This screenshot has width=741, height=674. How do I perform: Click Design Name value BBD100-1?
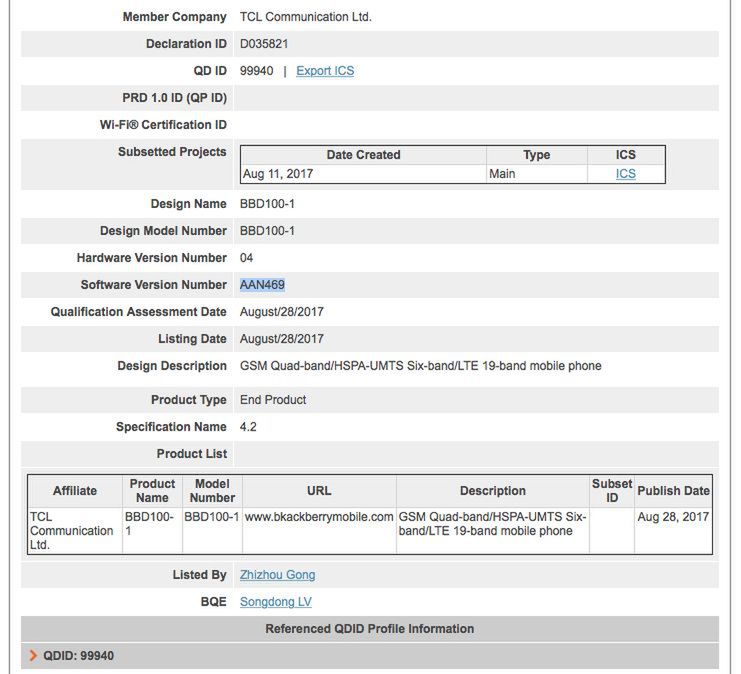click(x=267, y=204)
